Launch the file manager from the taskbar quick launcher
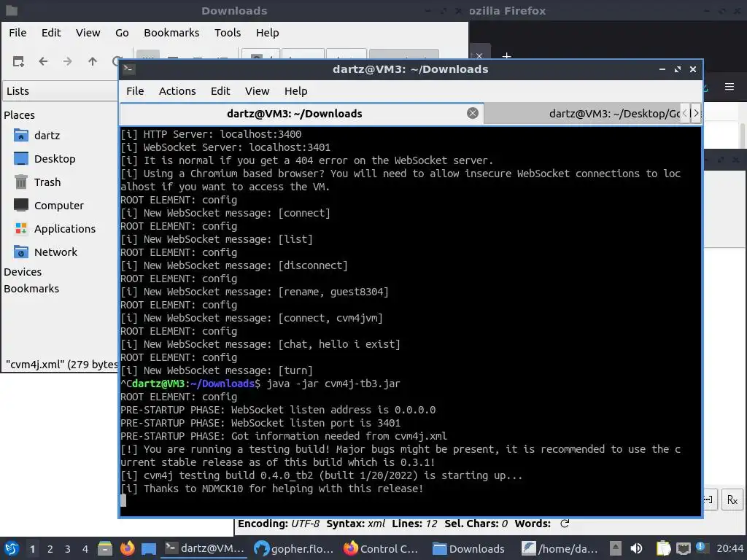747x560 pixels. 105,548
